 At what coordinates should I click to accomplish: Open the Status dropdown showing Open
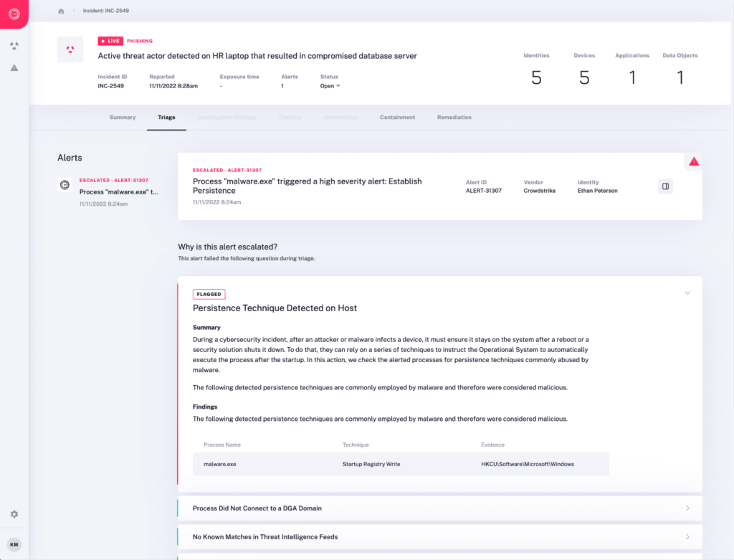click(329, 85)
